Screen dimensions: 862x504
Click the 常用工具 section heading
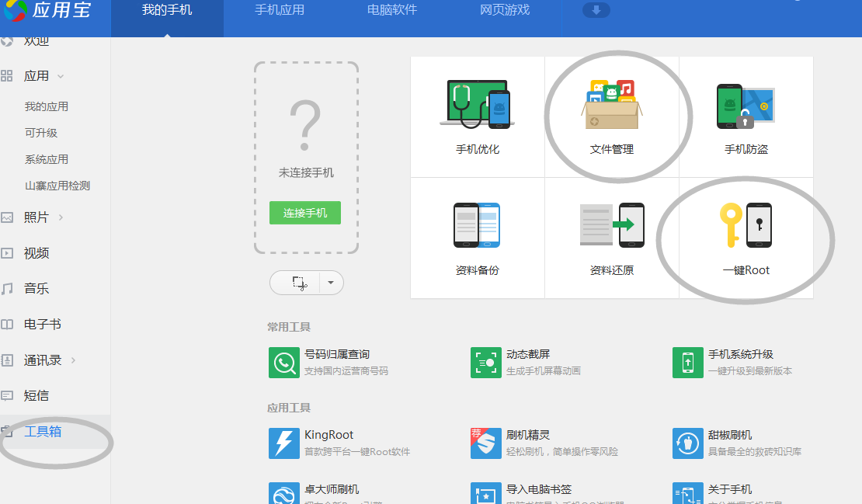(x=289, y=327)
